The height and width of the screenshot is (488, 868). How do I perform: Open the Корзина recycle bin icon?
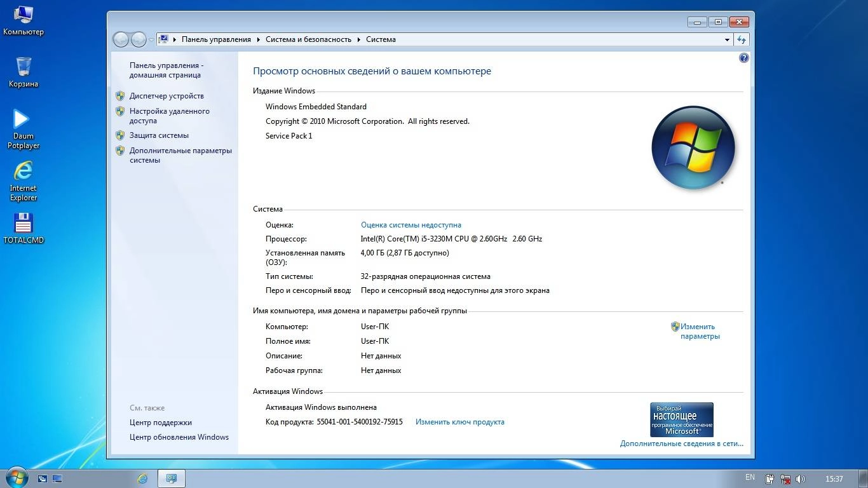tap(24, 72)
